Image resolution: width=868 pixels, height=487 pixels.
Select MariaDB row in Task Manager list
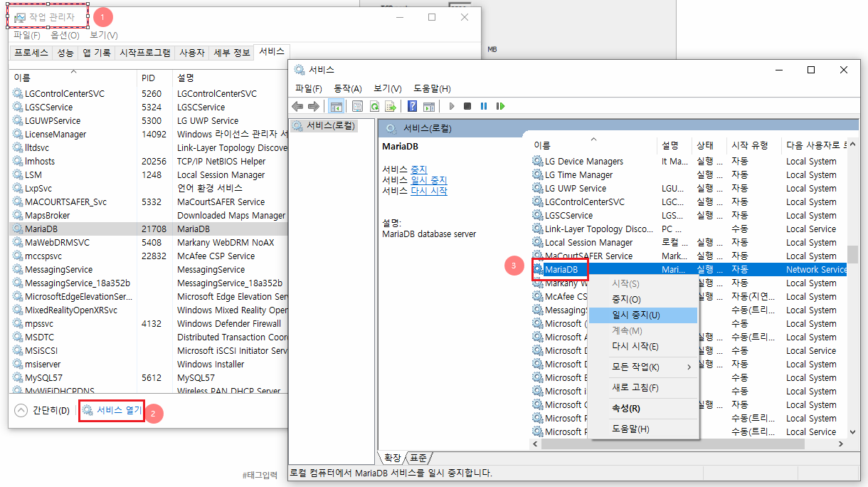149,229
